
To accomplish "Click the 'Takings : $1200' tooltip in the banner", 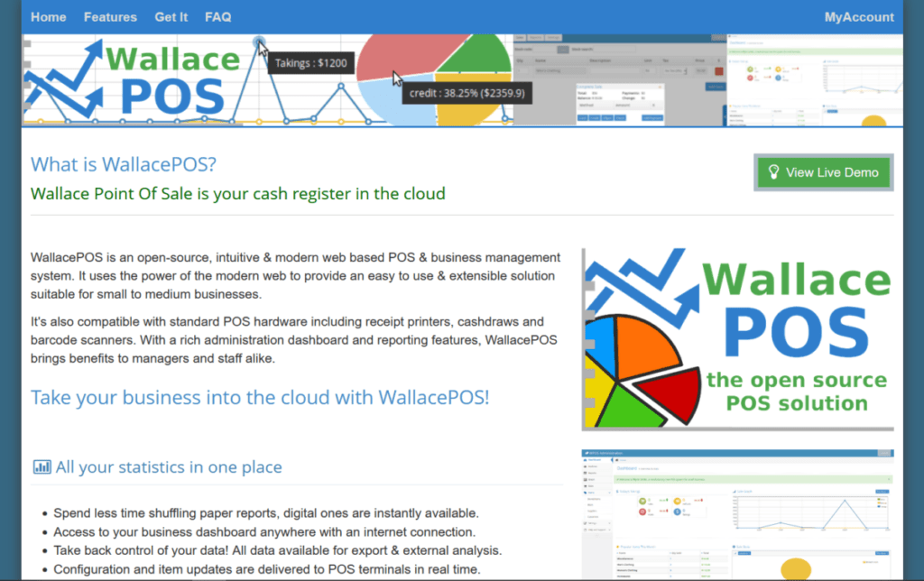I will [x=311, y=63].
